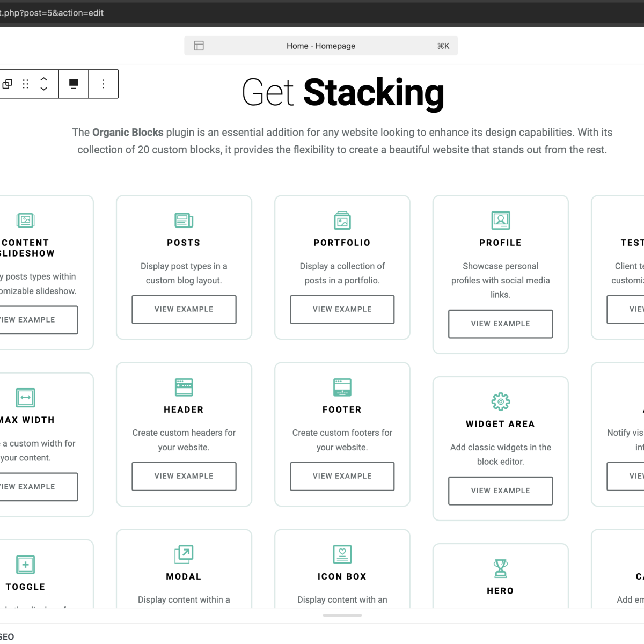Click the Posts card icon
The width and height of the screenshot is (644, 644).
click(x=184, y=220)
